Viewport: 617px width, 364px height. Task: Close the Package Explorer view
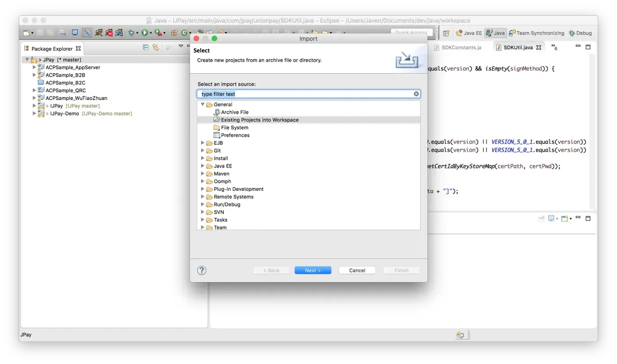coord(78,48)
